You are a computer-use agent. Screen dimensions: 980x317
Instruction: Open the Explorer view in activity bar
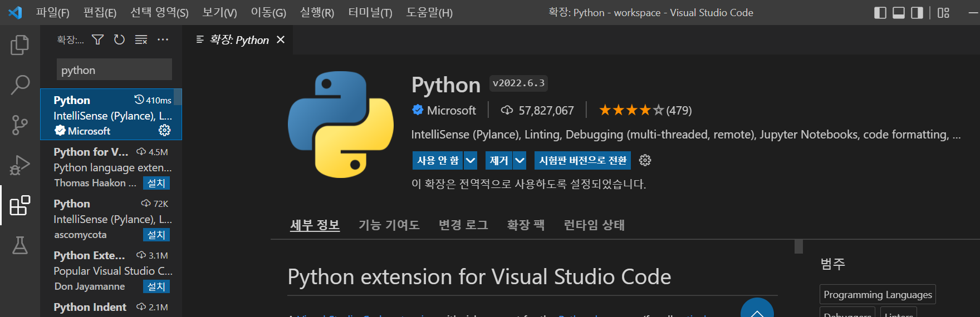[20, 44]
